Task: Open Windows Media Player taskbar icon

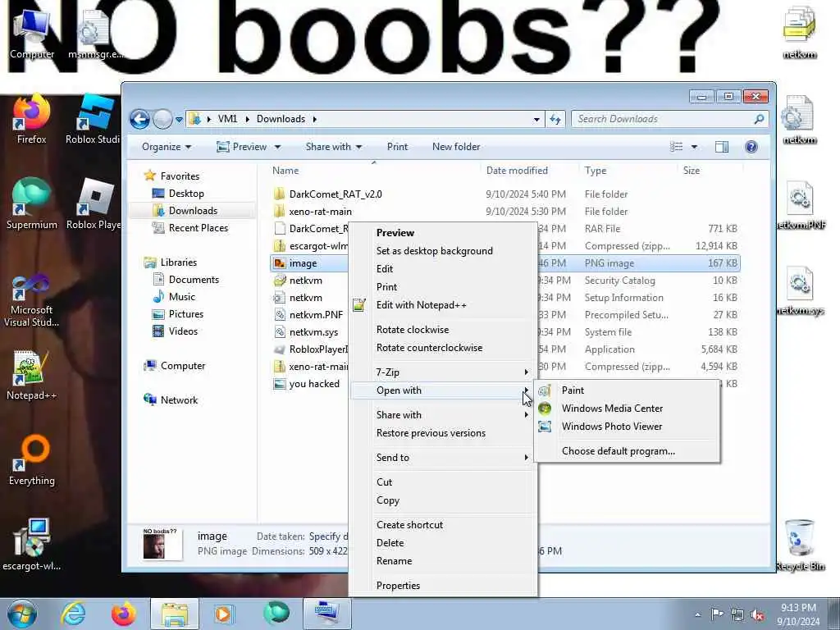Action: point(223,614)
